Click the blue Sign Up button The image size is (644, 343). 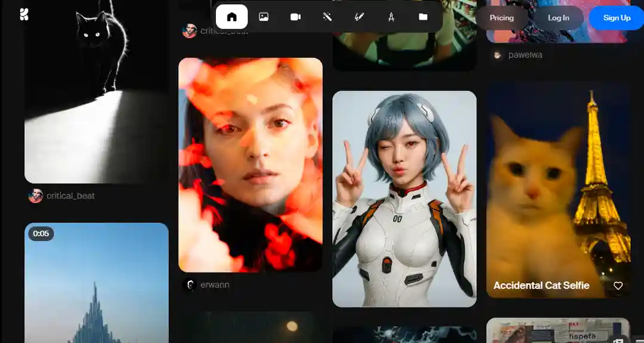click(617, 18)
